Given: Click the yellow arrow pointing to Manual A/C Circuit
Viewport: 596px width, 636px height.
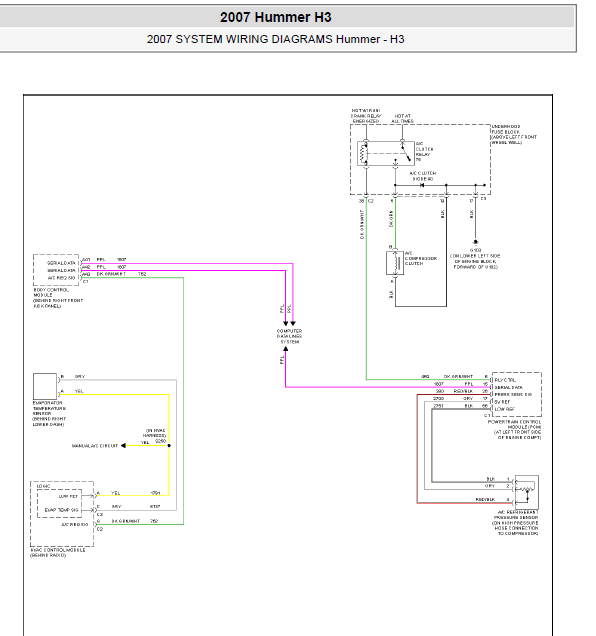Looking at the screenshot, I should (124, 445).
